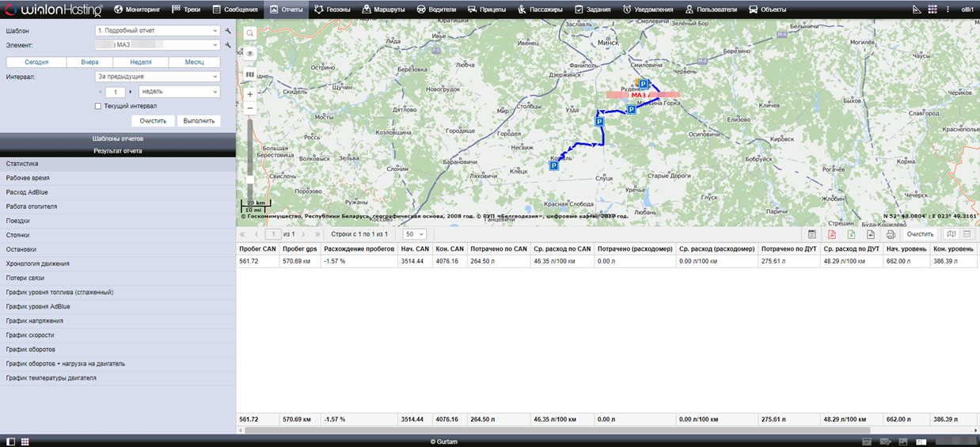
Task: Enable the Текущий интервал checkbox
Action: pos(98,106)
